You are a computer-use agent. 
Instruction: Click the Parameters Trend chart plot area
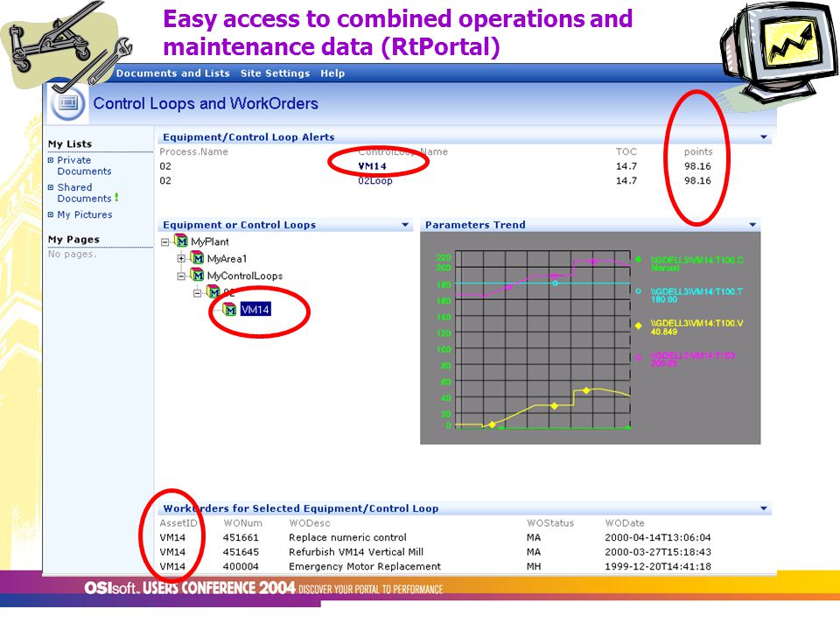click(x=542, y=339)
